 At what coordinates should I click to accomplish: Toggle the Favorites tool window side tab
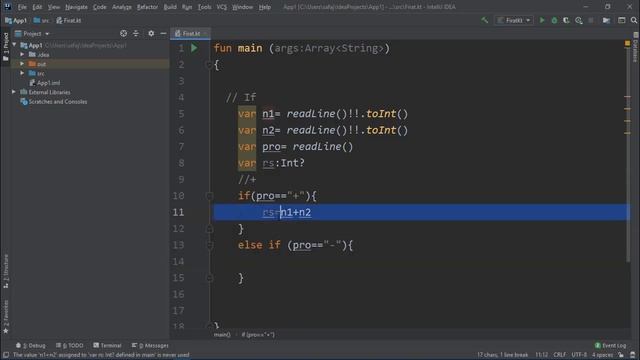(5, 317)
